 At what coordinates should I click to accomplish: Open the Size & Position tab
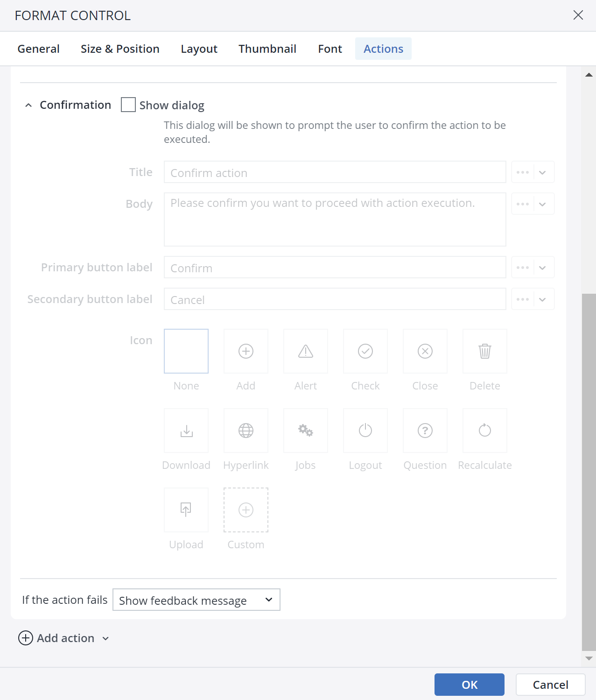pos(120,49)
